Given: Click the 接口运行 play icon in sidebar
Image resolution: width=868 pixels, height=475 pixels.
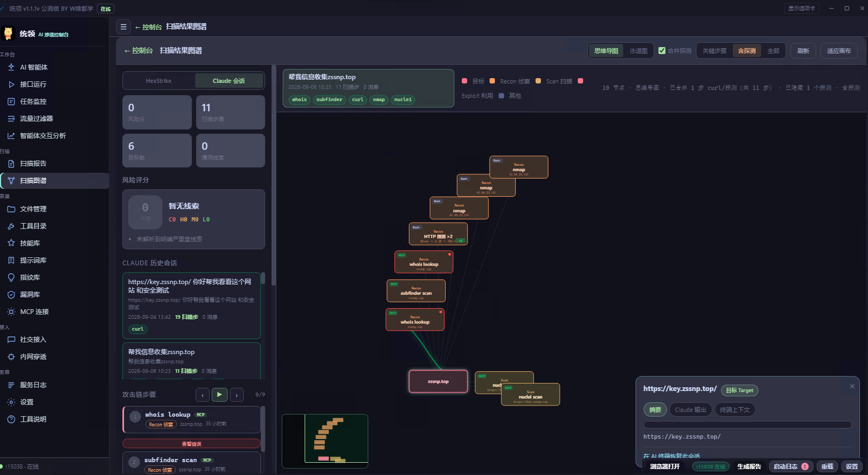Looking at the screenshot, I should click(x=11, y=85).
